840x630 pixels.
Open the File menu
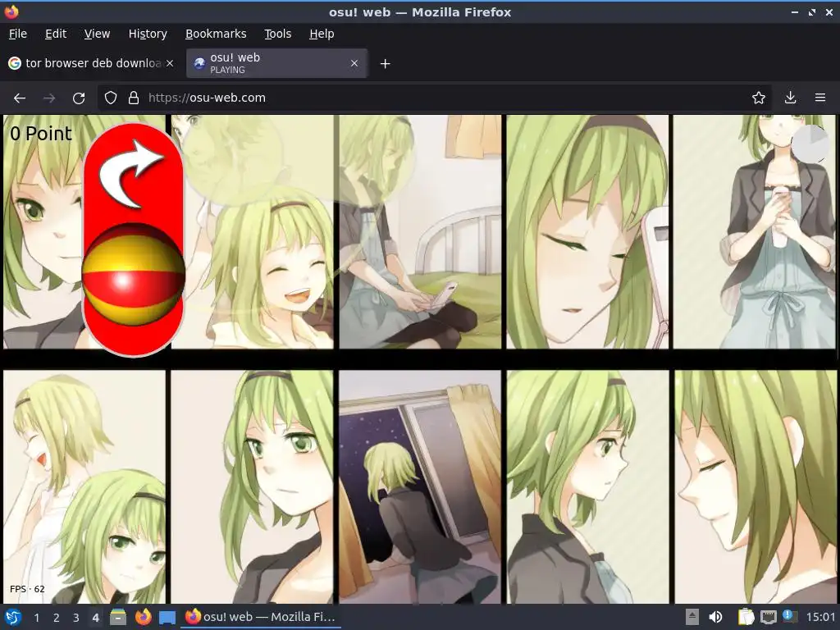coord(18,34)
